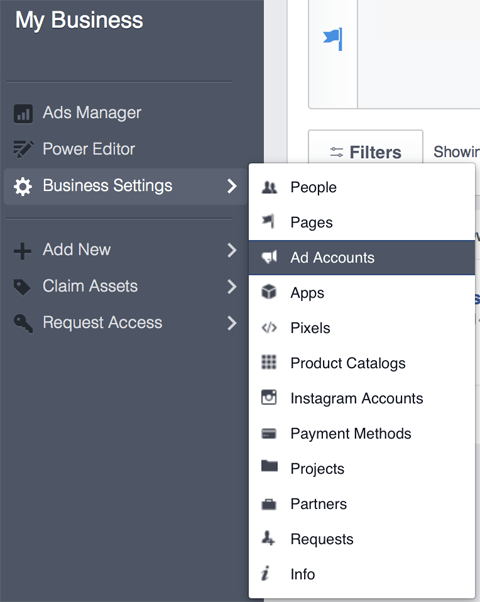Click the Power Editor pencil icon
This screenshot has height=602, width=480.
[23, 149]
